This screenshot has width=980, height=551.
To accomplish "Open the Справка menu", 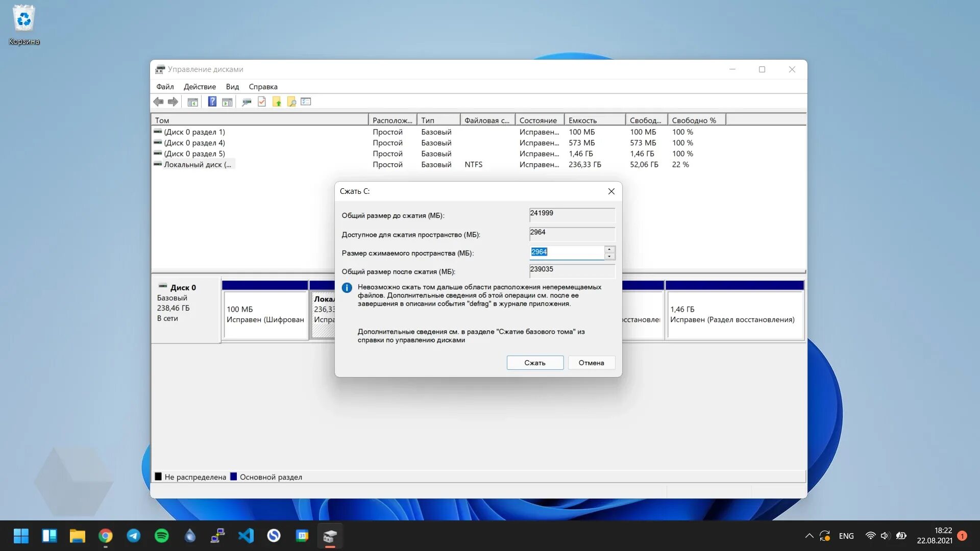I will pyautogui.click(x=263, y=87).
